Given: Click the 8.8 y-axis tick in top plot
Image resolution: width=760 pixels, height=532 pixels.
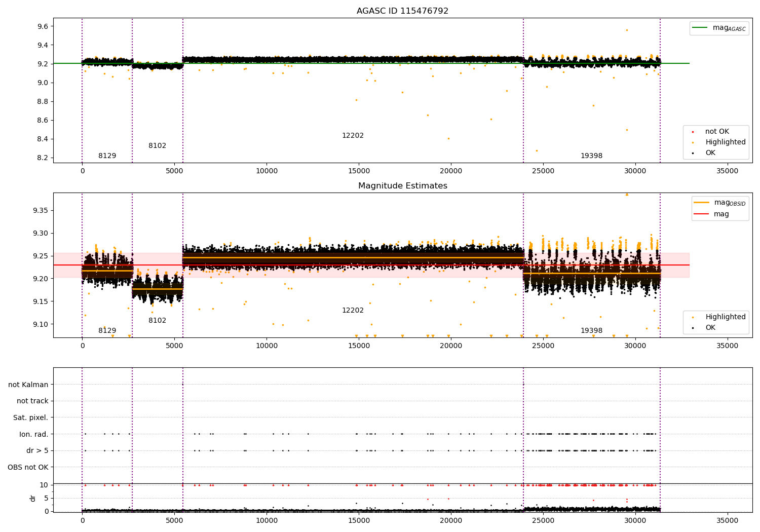Looking at the screenshot, I should coord(43,101).
